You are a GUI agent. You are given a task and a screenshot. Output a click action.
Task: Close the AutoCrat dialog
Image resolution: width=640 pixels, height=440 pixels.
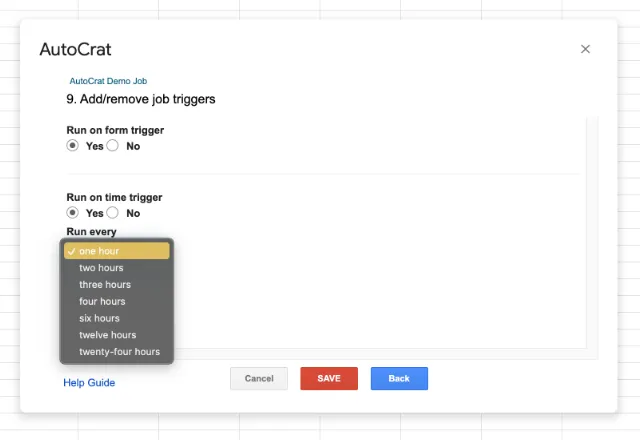coord(585,49)
